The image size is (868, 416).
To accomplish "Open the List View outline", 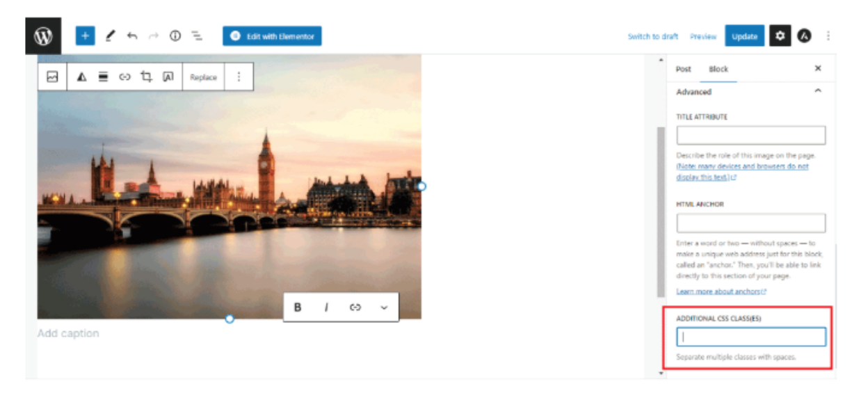I will click(x=197, y=36).
